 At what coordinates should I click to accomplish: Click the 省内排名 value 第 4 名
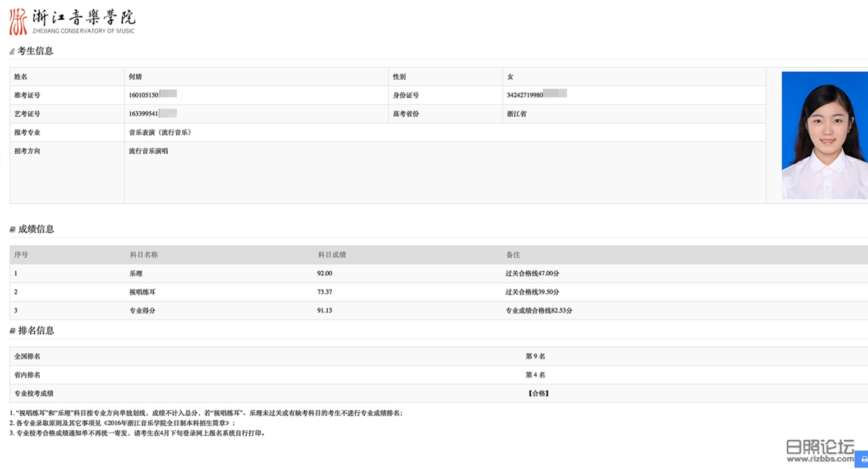pos(535,375)
